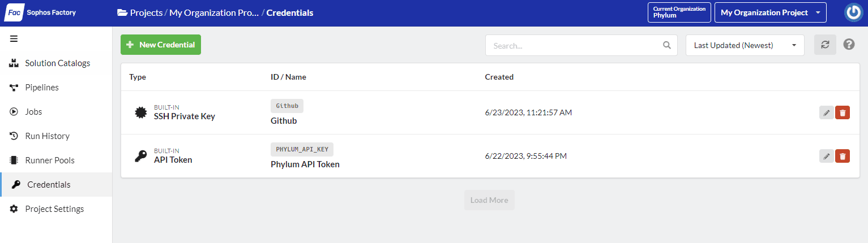Screen dimensions: 868x243
Task: Click the ID / Name column header
Action: (289, 77)
